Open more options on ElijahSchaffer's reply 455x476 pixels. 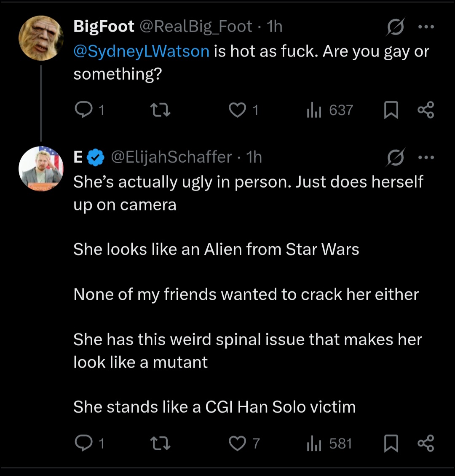(x=426, y=157)
